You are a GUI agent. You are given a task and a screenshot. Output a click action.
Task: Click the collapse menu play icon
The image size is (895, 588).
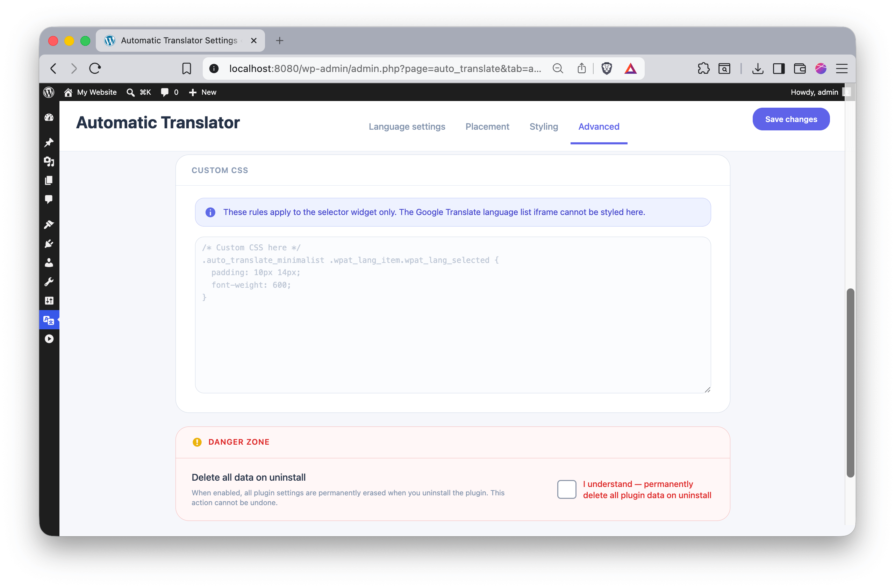pos(49,339)
